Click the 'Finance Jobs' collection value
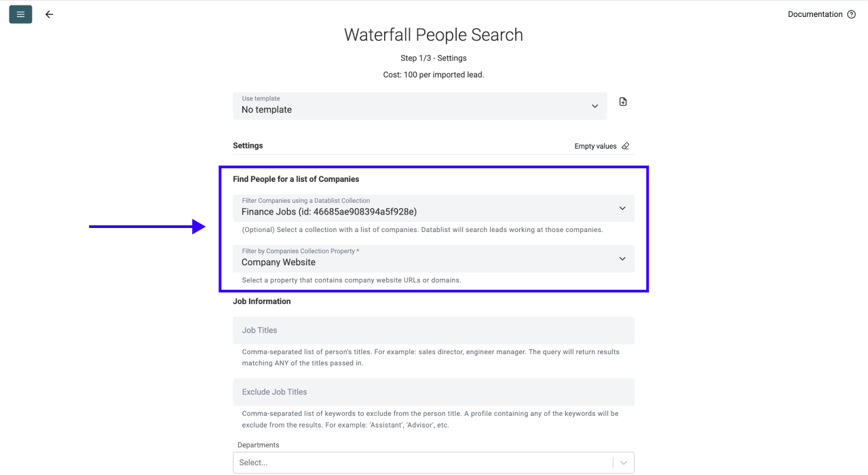Viewport: 868px width, 475px height. [x=329, y=212]
